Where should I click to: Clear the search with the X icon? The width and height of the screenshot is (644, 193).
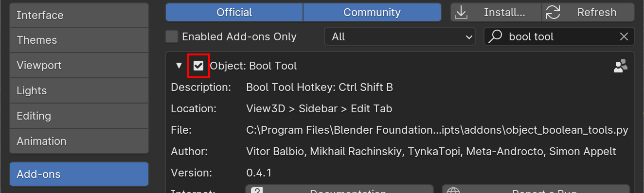(624, 36)
